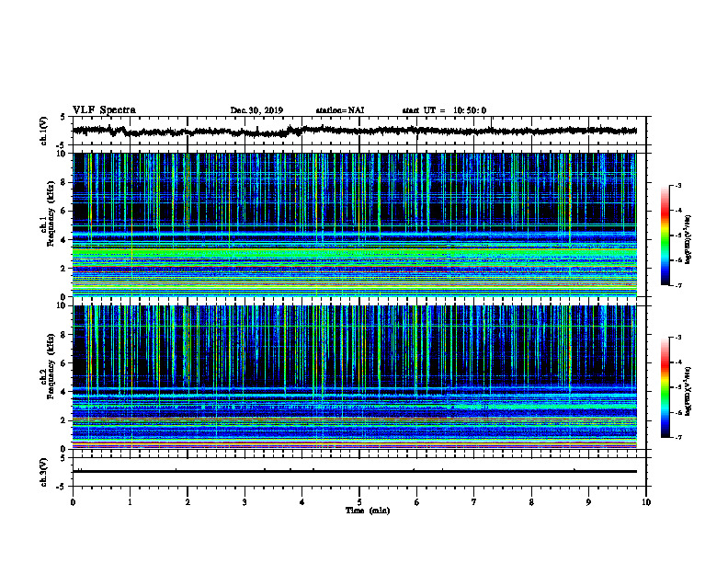728x563 pixels.
Task: Click time tick label "1" on x-axis
Action: tap(130, 502)
